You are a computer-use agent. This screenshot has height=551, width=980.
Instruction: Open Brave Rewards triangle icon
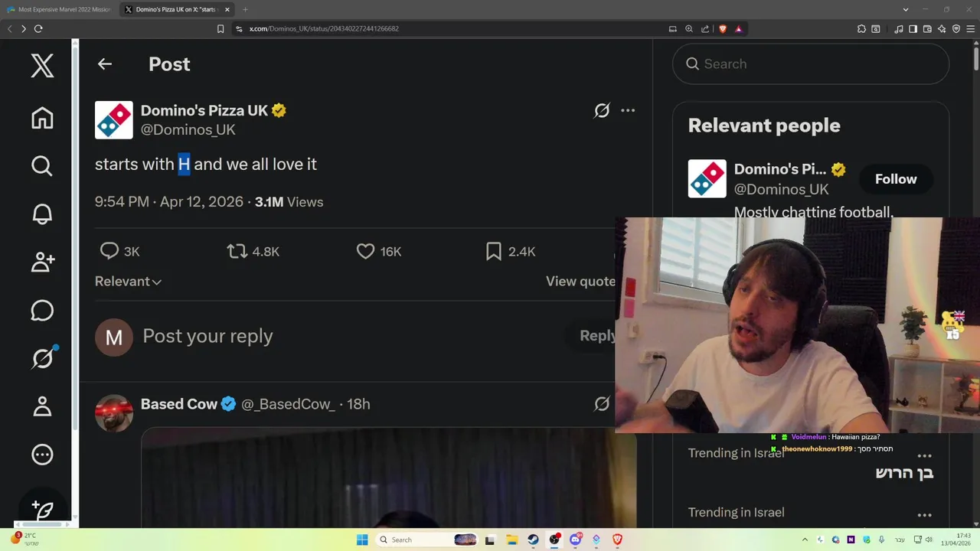pos(738,29)
